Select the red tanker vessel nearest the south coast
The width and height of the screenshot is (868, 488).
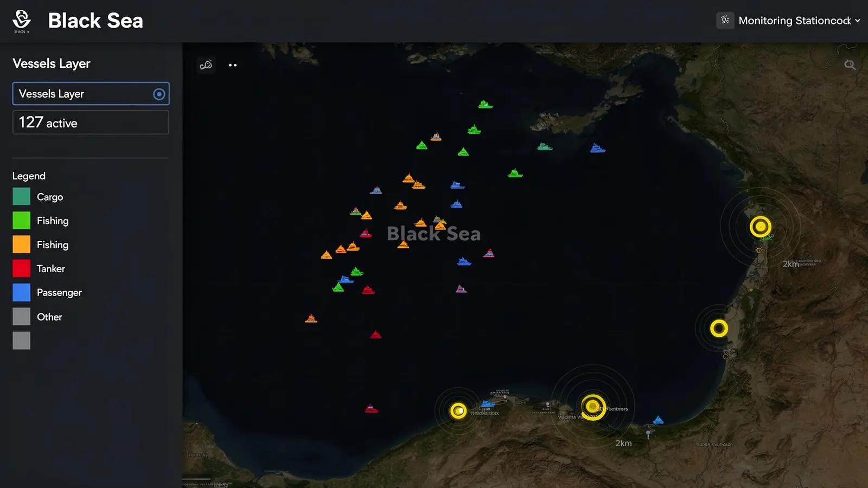click(371, 408)
